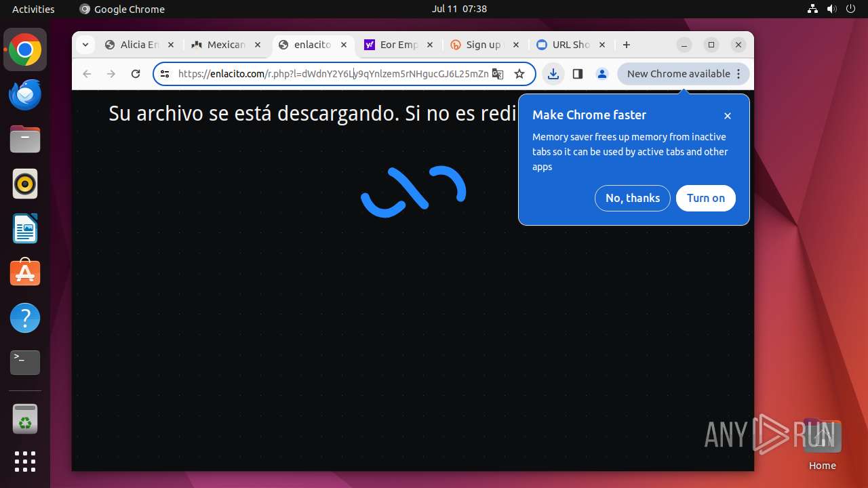Screen dimensions: 868x488
Task: View site information icon in address bar
Action: click(165, 74)
